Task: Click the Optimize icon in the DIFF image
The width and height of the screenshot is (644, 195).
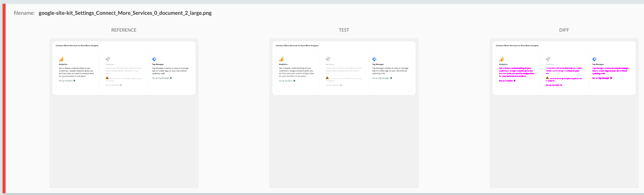Action: 548,59
